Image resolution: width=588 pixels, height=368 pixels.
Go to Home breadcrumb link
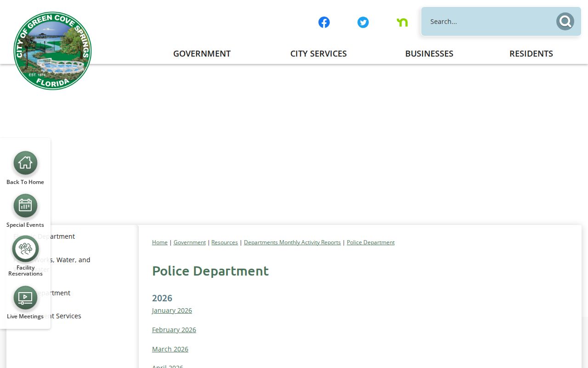pyautogui.click(x=160, y=242)
